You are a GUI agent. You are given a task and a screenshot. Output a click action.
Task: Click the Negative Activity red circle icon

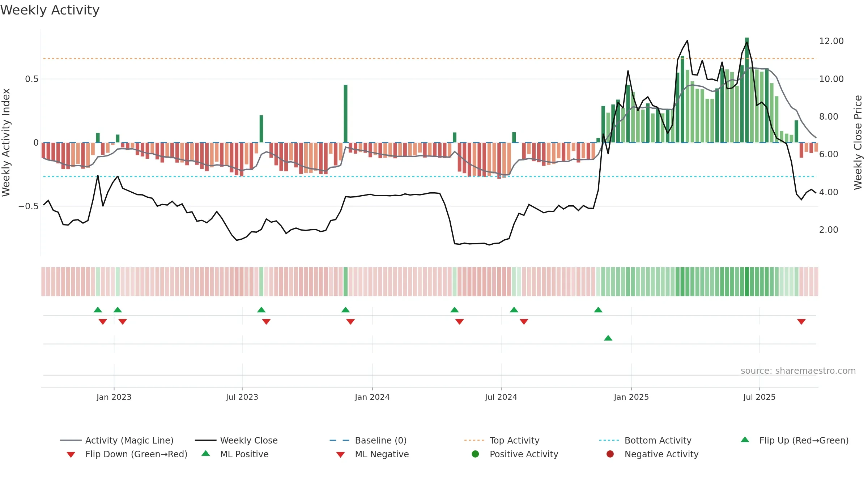(x=610, y=454)
